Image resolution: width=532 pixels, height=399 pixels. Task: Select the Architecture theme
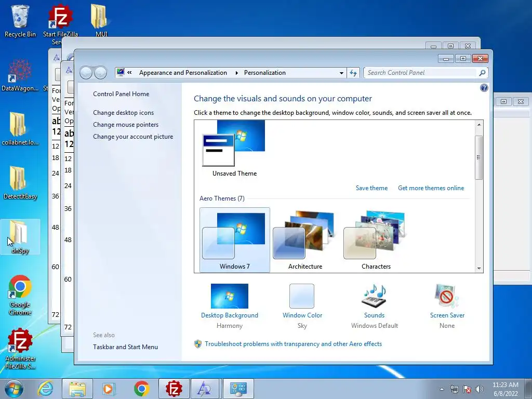point(305,240)
